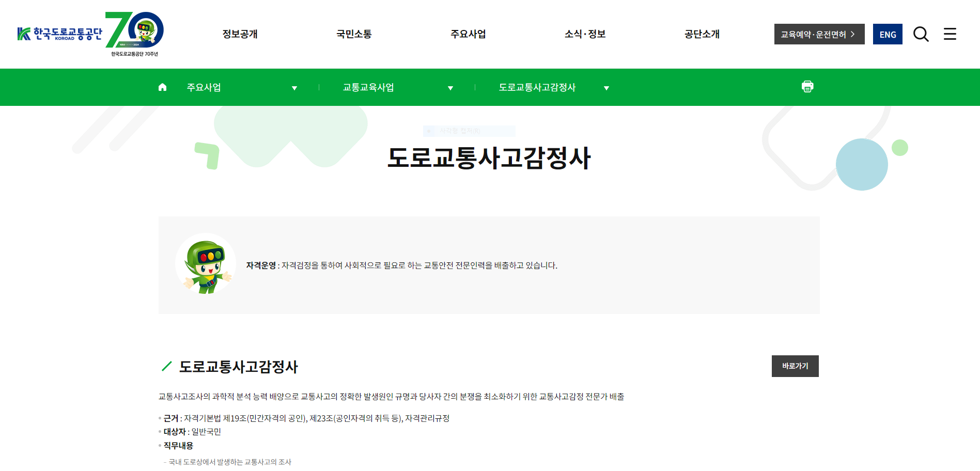980x471 pixels.
Task: Open the 정보공개 menu
Action: tap(239, 34)
